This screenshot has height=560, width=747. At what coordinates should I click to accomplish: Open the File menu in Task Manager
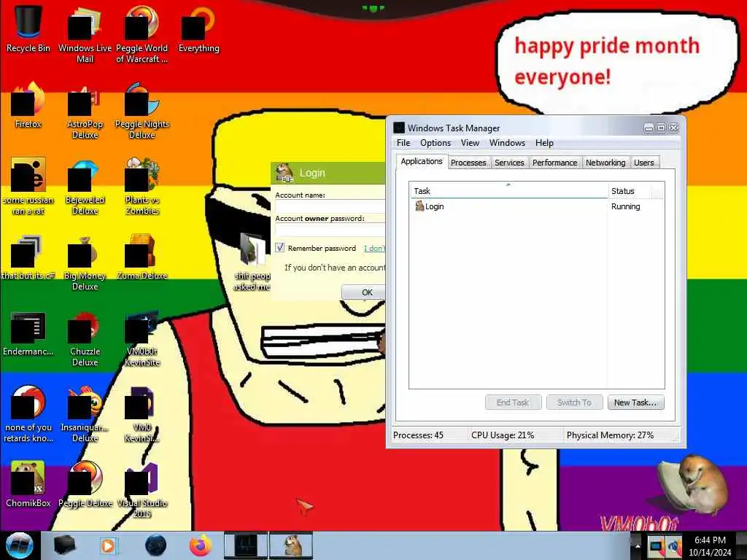point(403,143)
